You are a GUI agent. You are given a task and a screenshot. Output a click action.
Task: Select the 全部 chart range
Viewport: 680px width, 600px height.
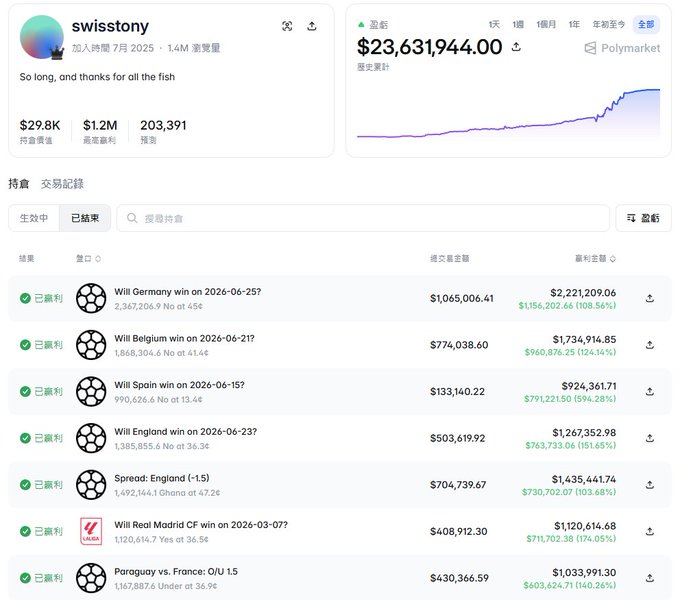(646, 24)
